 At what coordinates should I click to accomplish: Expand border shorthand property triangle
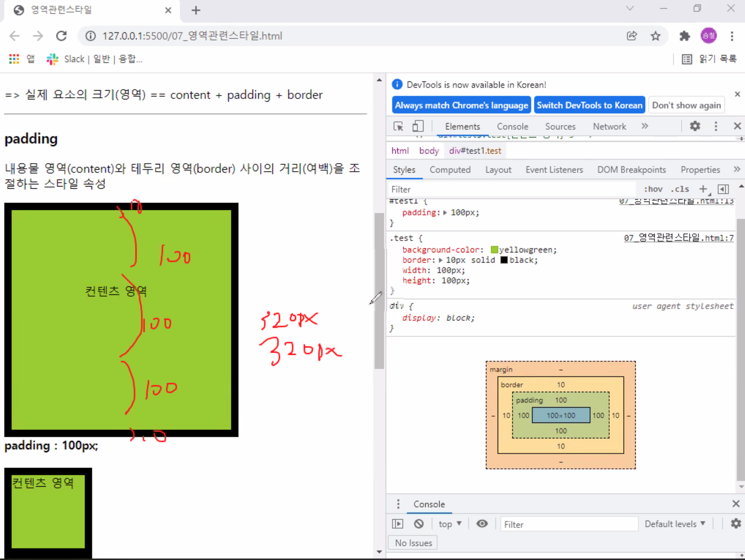point(440,260)
